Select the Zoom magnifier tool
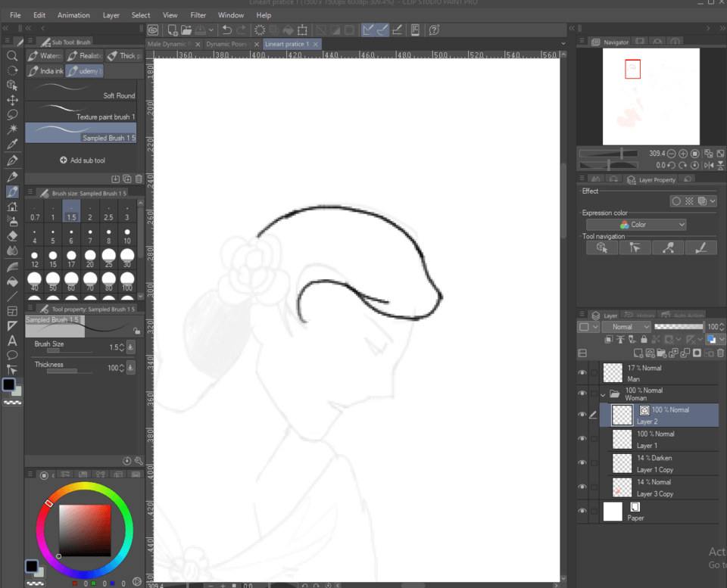 point(12,56)
